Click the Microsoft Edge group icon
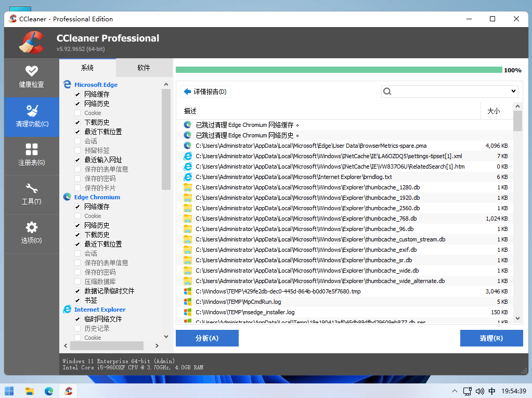532x398 pixels. click(x=67, y=84)
